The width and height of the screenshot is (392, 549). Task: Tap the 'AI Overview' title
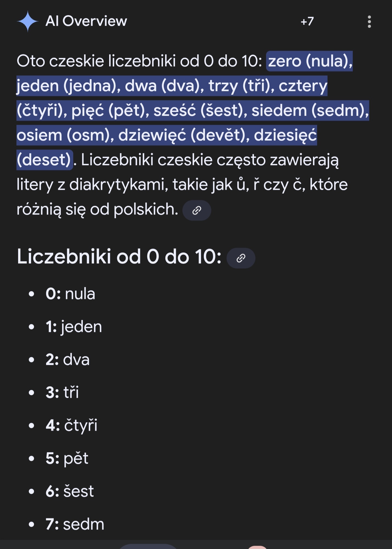pyautogui.click(x=86, y=21)
